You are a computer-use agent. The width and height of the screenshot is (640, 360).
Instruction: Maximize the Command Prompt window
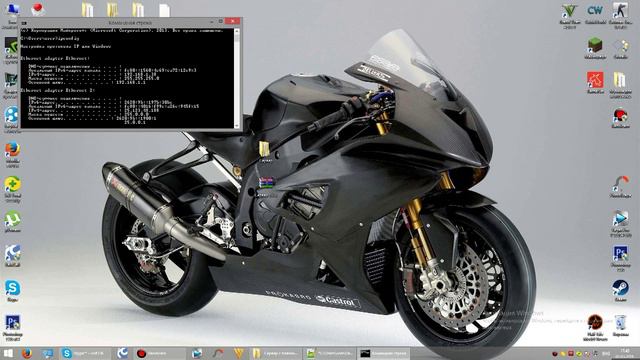coord(220,22)
